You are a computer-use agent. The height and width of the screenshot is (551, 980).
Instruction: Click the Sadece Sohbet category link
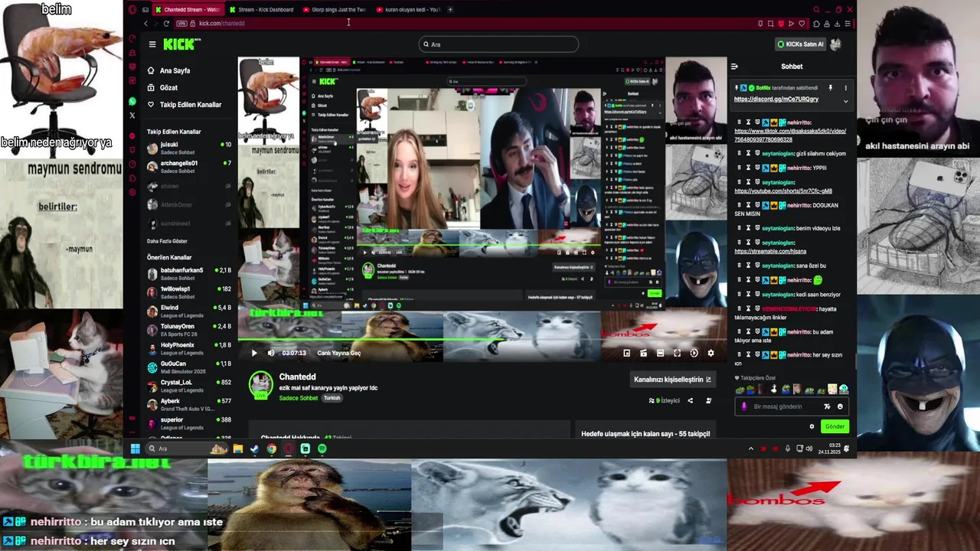point(298,398)
